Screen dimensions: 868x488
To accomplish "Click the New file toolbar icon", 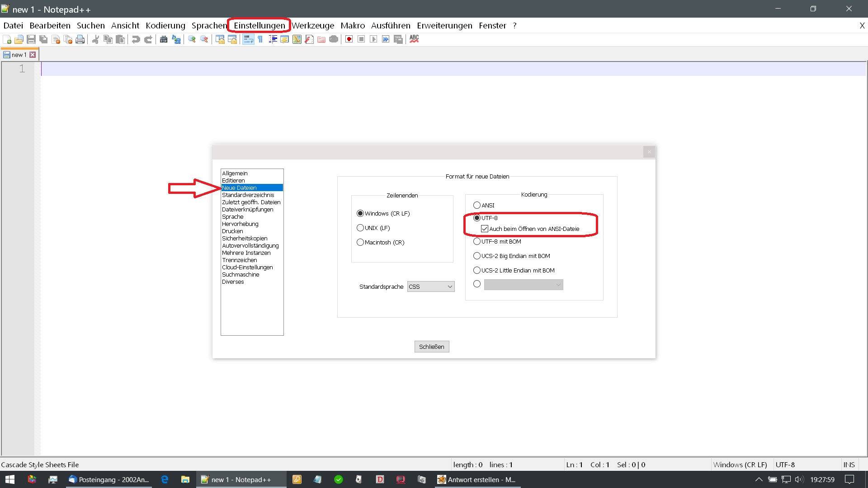I will click(7, 40).
